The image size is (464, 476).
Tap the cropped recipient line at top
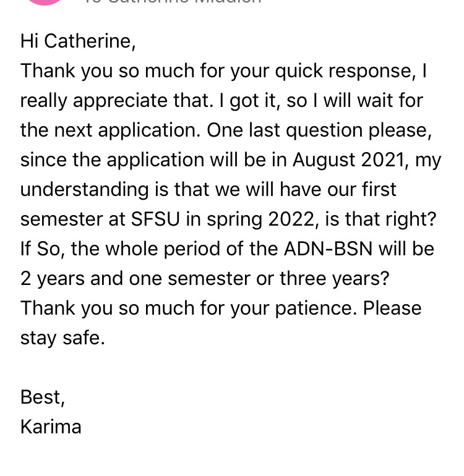click(172, 1)
